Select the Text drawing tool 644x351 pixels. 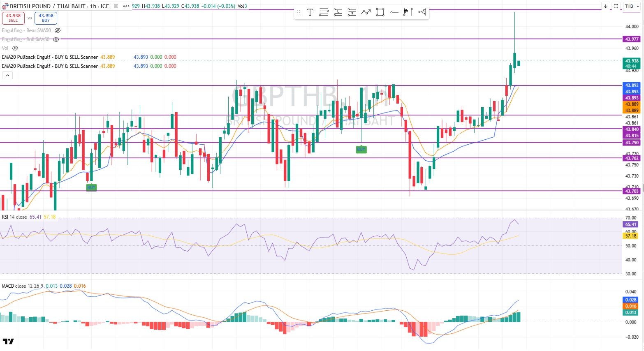[x=310, y=12]
